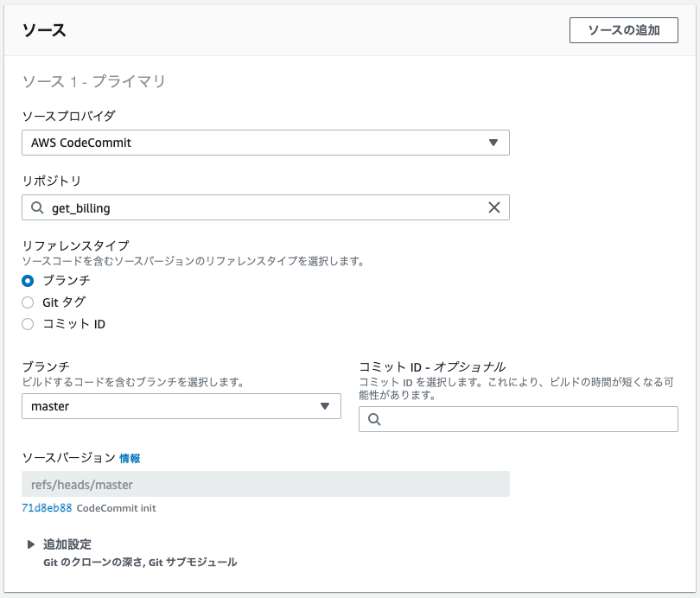Screen dimensions: 700x598
Task: Click into the リポジトリ get_billing field
Action: (265, 207)
